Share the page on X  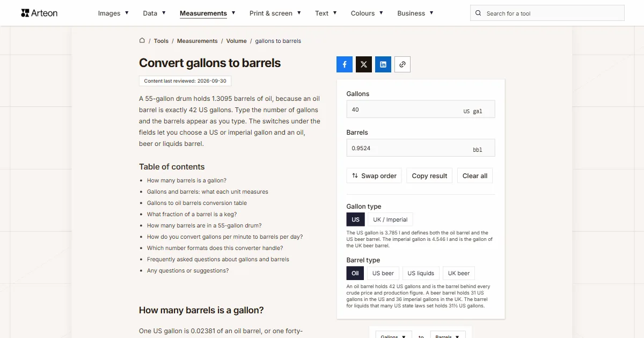pyautogui.click(x=364, y=64)
